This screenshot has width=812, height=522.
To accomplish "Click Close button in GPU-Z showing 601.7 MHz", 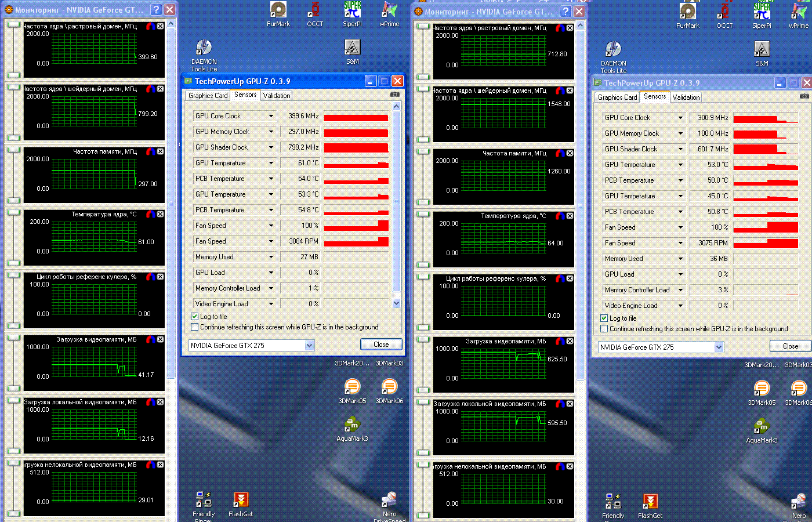I will click(x=791, y=346).
